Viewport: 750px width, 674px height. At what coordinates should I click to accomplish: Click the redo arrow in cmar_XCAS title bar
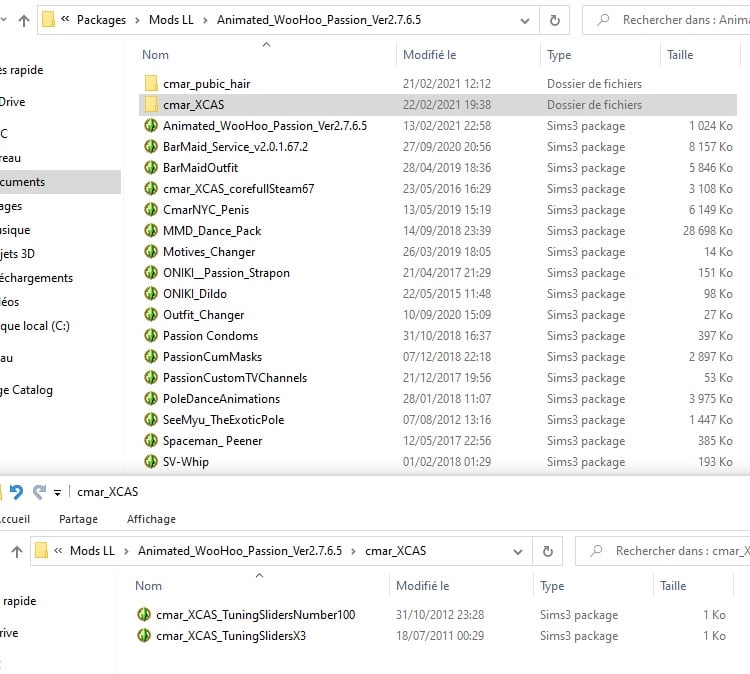coord(40,492)
